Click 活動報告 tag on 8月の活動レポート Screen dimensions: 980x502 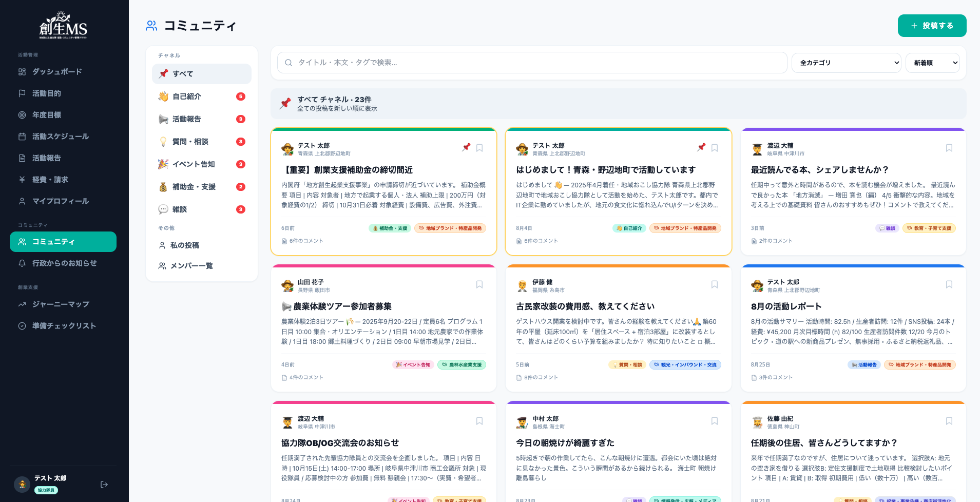point(864,365)
